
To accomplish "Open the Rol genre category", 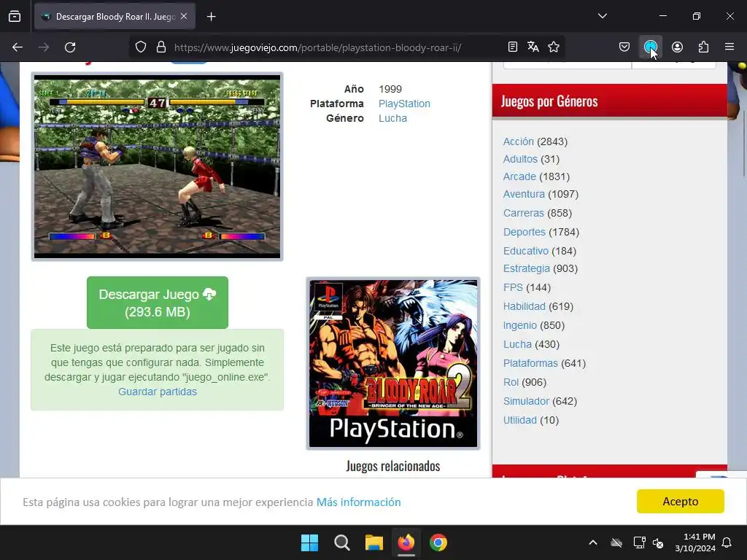I will point(511,382).
